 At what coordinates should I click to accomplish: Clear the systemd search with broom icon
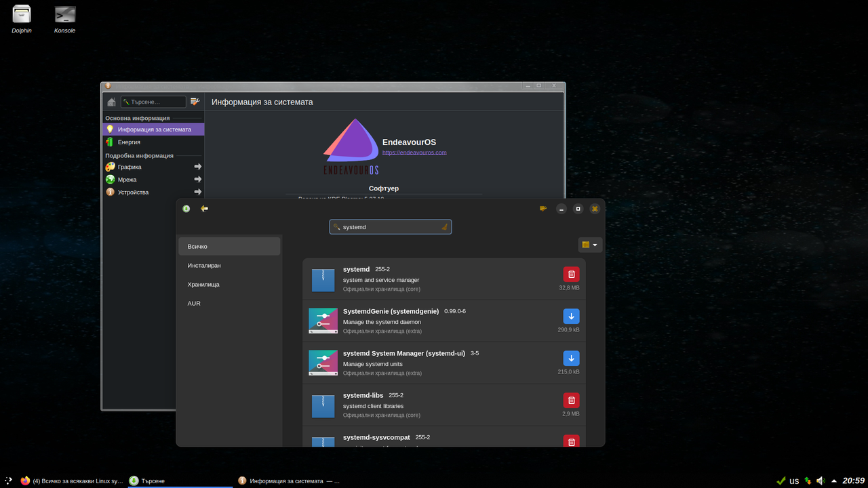[x=443, y=227]
